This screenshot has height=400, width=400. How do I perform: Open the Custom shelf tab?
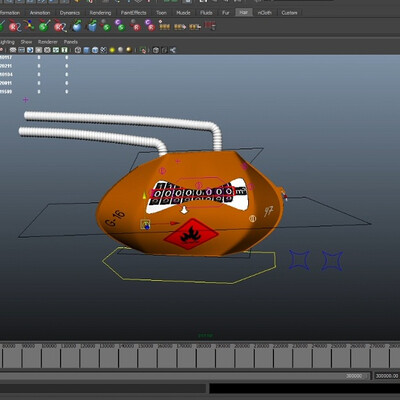[289, 13]
